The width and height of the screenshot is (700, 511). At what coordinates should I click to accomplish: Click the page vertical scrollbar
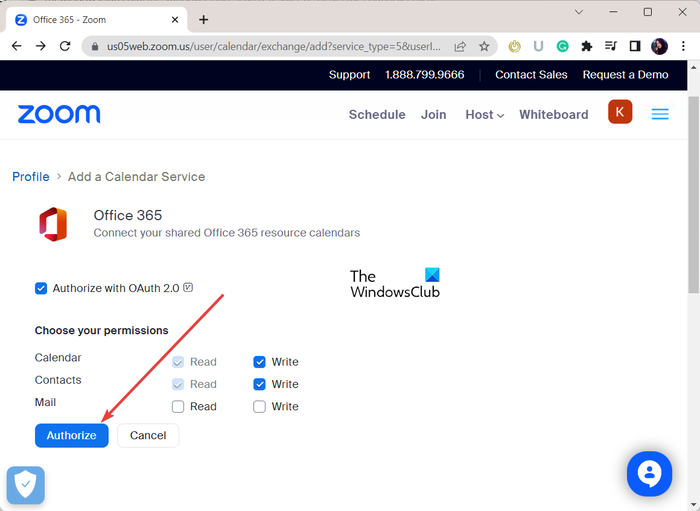tap(693, 195)
